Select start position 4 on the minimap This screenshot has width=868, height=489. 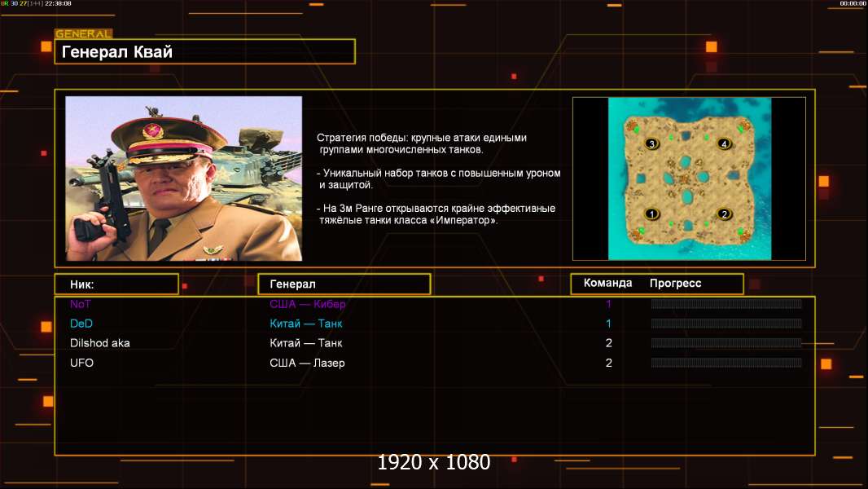(724, 144)
